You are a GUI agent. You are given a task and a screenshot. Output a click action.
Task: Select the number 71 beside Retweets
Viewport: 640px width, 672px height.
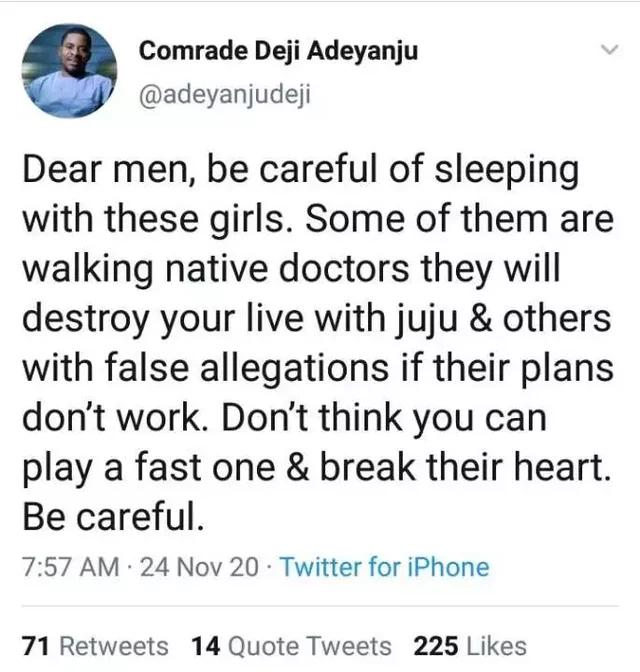pos(36,646)
